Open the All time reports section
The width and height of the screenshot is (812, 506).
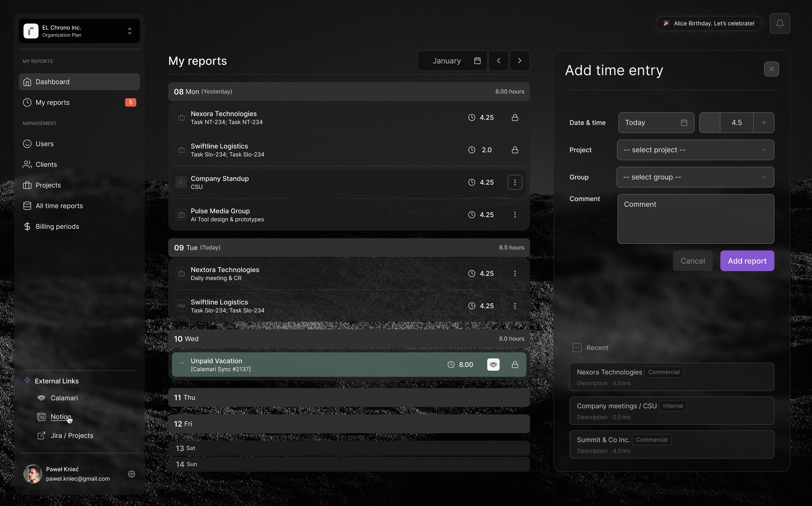coord(59,206)
